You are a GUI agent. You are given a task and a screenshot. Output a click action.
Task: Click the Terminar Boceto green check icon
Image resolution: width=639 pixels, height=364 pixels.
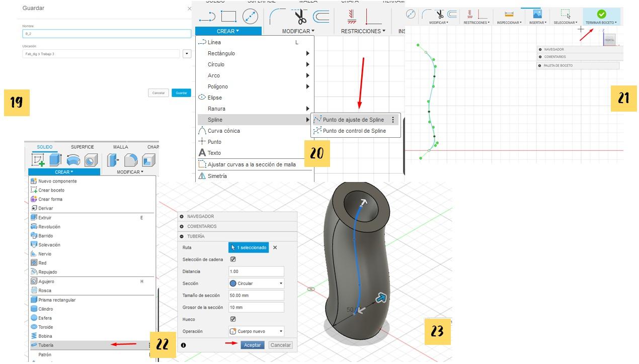(601, 14)
